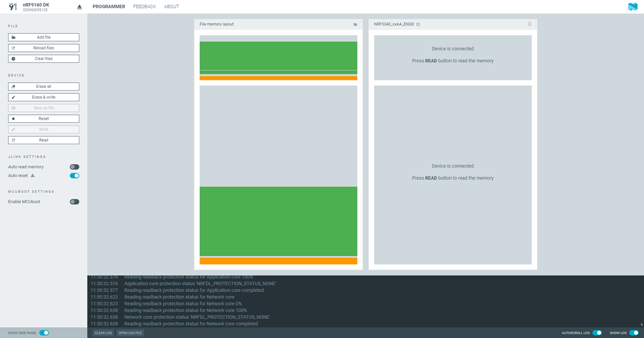Image resolution: width=644 pixels, height=338 pixels.
Task: Click the Read button for device memory
Action: pos(43,140)
